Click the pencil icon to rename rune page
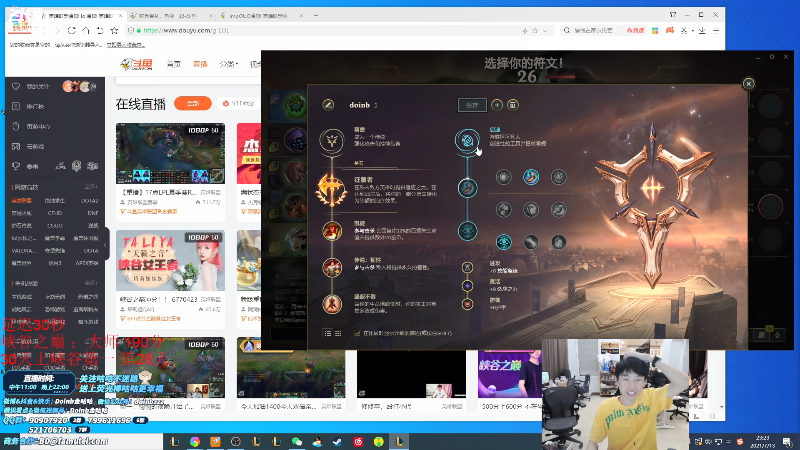 pos(328,105)
